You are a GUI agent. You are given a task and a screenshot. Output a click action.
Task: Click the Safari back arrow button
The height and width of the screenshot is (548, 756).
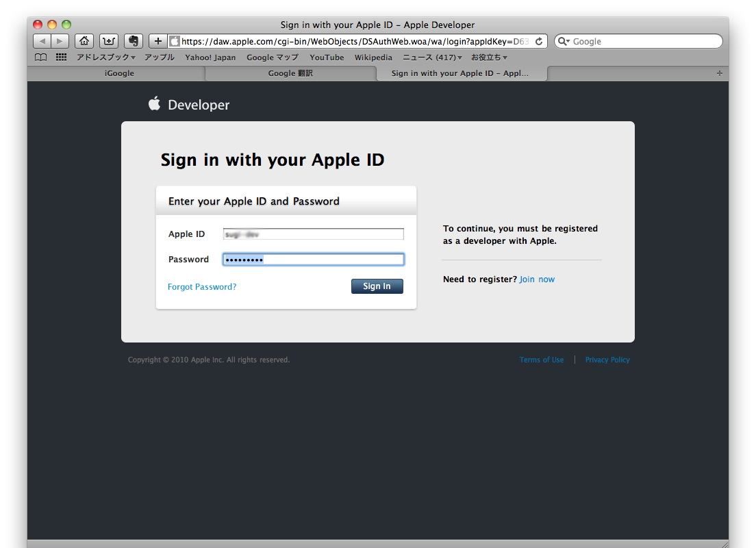(x=42, y=41)
